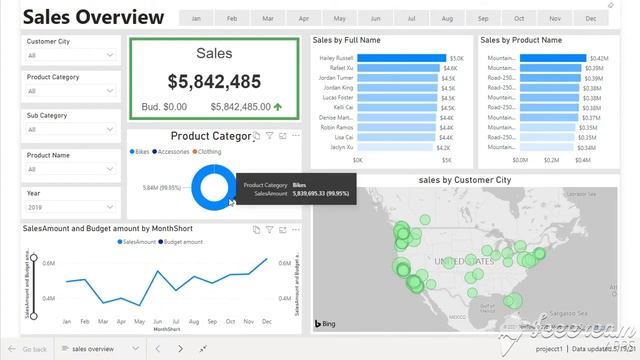Image resolution: width=640 pixels, height=360 pixels.
Task: Select Denise Mart... name label
Action: pos(336,118)
